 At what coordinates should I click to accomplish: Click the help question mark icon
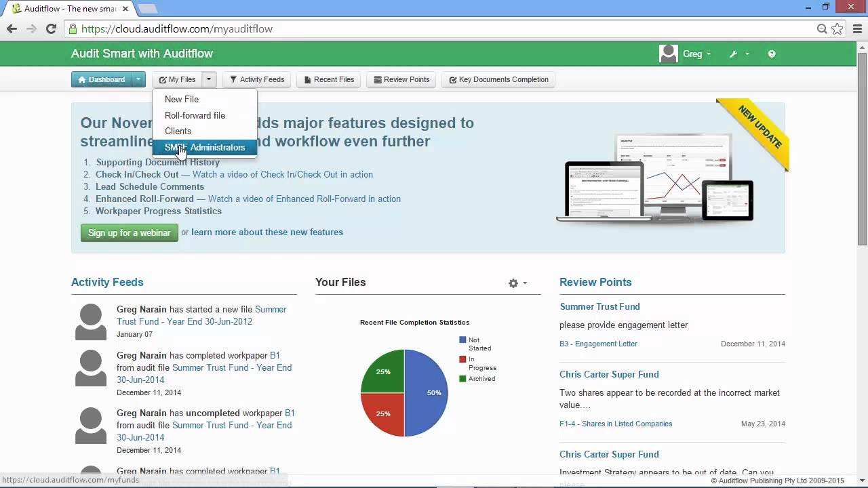[772, 54]
